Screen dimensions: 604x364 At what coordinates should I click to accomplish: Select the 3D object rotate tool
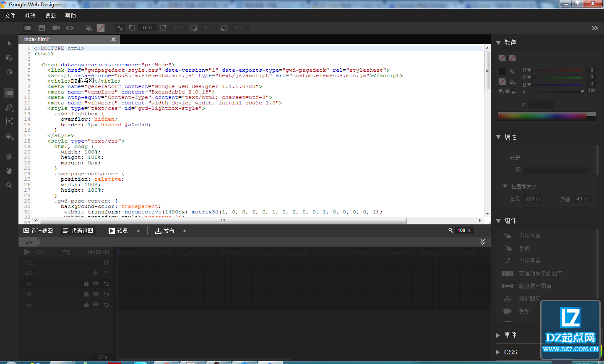(x=9, y=58)
